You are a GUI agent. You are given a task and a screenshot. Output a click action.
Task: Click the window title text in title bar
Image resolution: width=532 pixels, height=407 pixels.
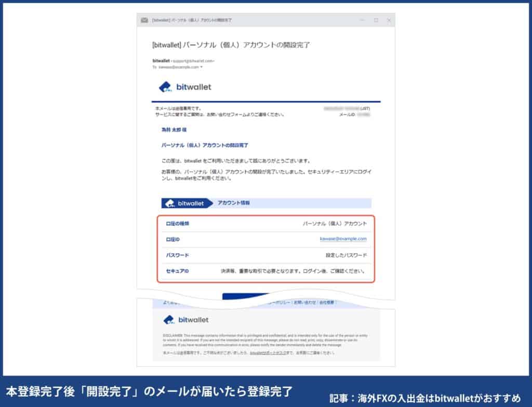tap(192, 20)
